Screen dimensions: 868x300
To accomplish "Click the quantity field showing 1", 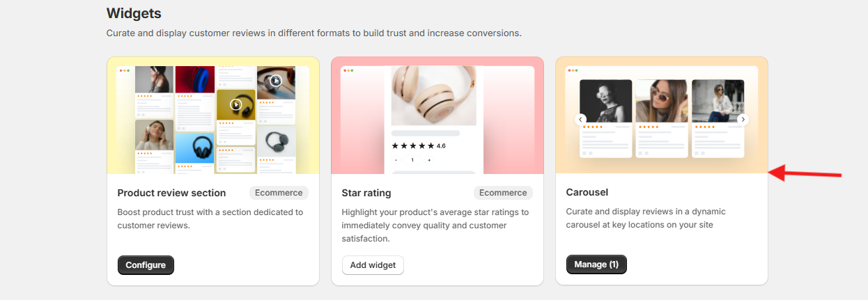I will [412, 160].
